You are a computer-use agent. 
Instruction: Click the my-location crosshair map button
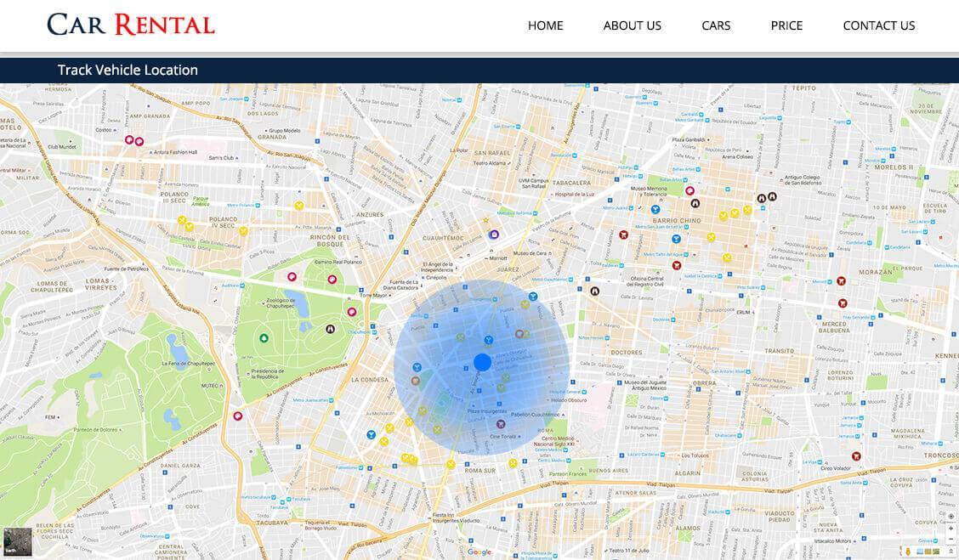[950, 517]
